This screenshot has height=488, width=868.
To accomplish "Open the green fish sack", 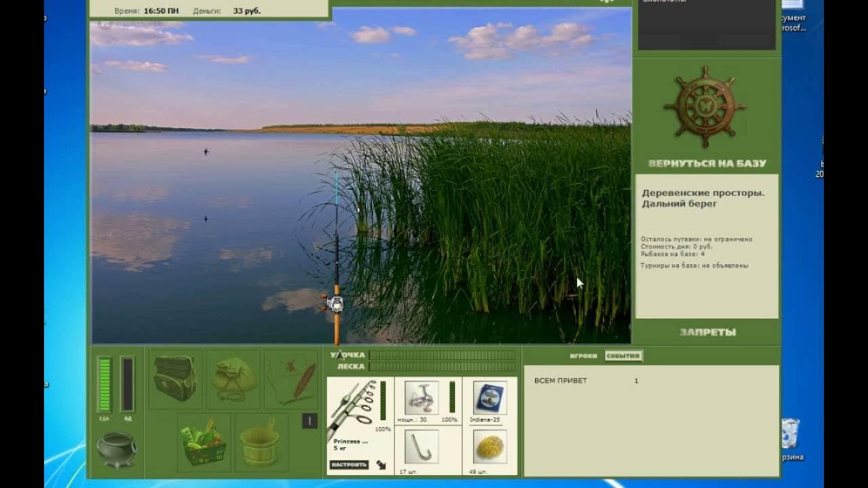I will (x=233, y=379).
